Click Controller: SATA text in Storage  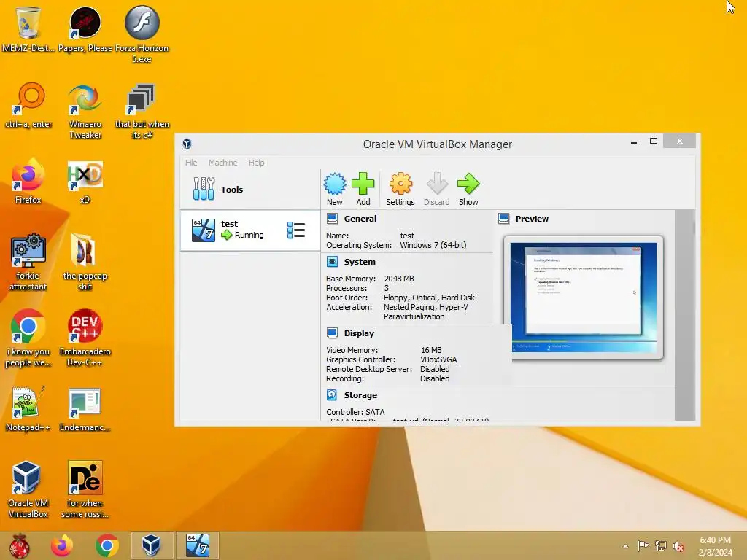tap(355, 412)
